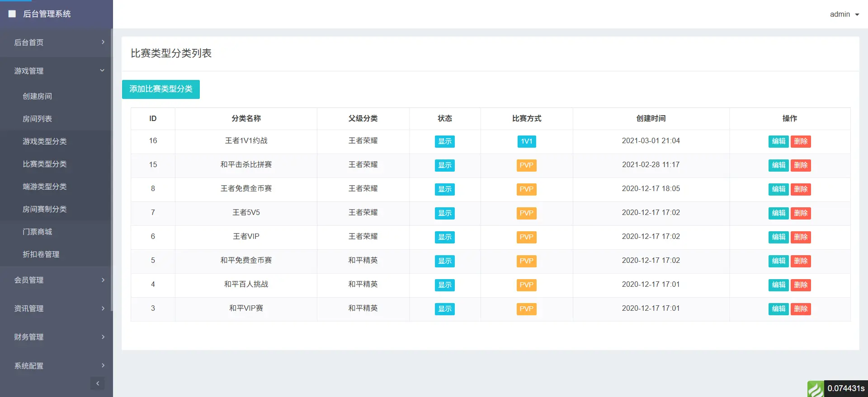Delete the 和平百人挑战 row
Screen dimensions: 868x397
(801, 285)
